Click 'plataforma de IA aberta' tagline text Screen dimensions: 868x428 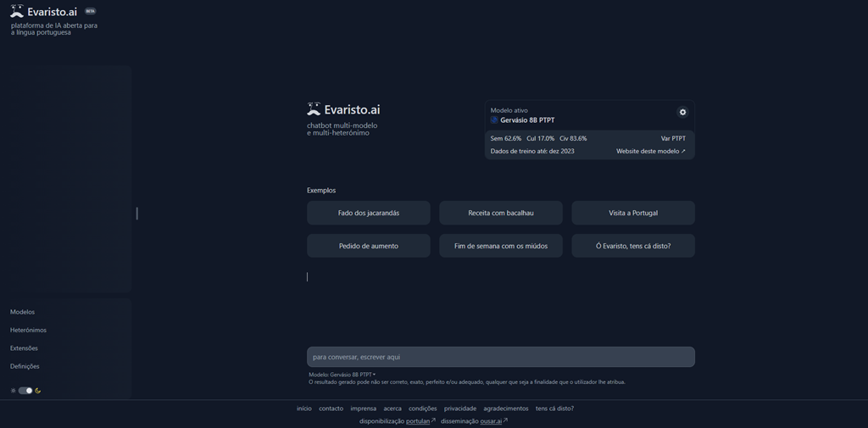(x=54, y=29)
